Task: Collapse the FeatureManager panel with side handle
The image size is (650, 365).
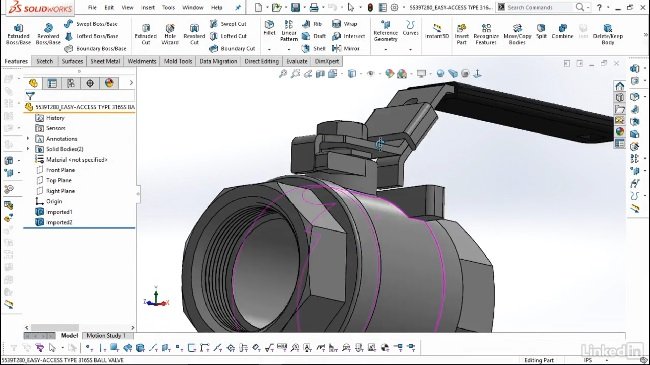Action: pos(138,193)
